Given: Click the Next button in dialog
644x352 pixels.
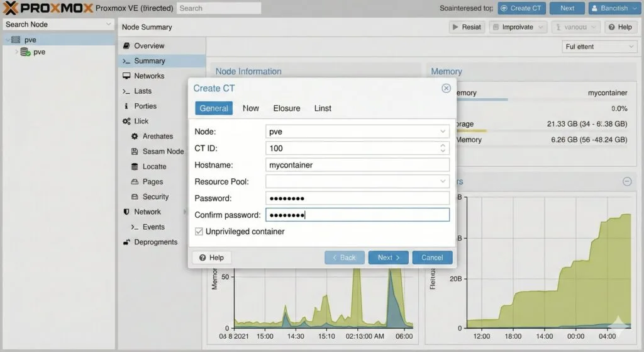Looking at the screenshot, I should tap(388, 258).
